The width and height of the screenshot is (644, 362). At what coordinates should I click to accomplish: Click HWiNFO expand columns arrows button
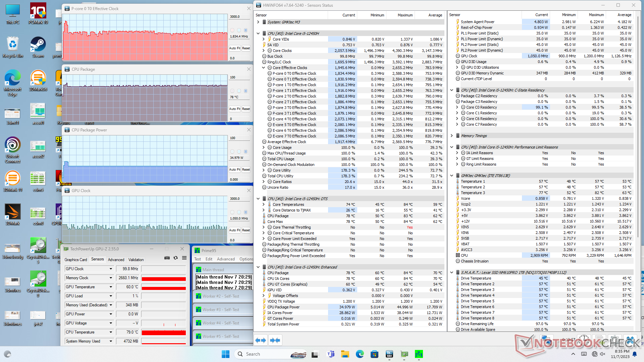point(261,340)
